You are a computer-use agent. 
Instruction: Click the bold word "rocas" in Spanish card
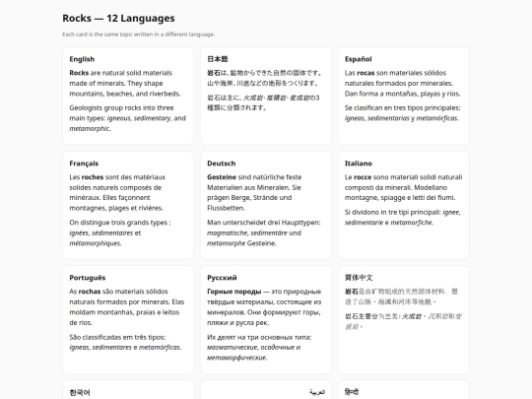pyautogui.click(x=366, y=73)
